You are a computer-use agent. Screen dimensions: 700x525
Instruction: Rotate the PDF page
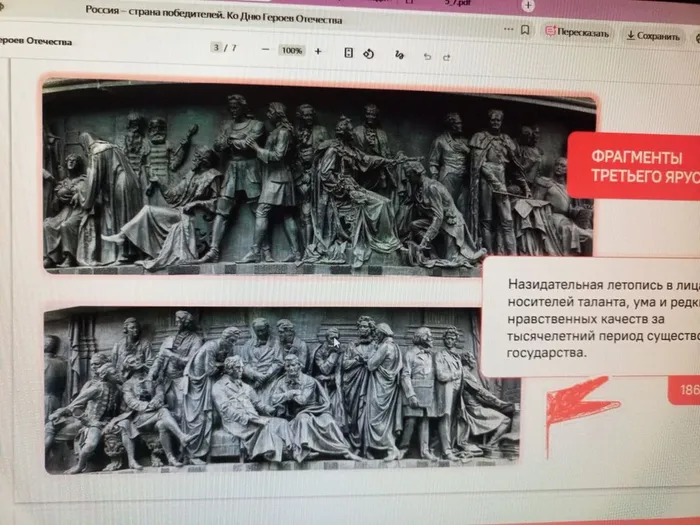click(368, 53)
